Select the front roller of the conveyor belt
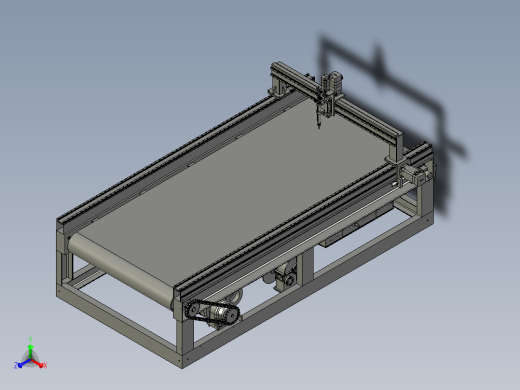Viewport: 520px width, 390px height. [x=122, y=267]
